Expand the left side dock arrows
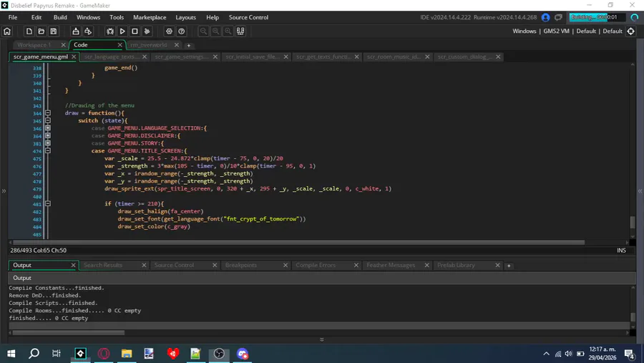The image size is (644, 363). coord(4,190)
